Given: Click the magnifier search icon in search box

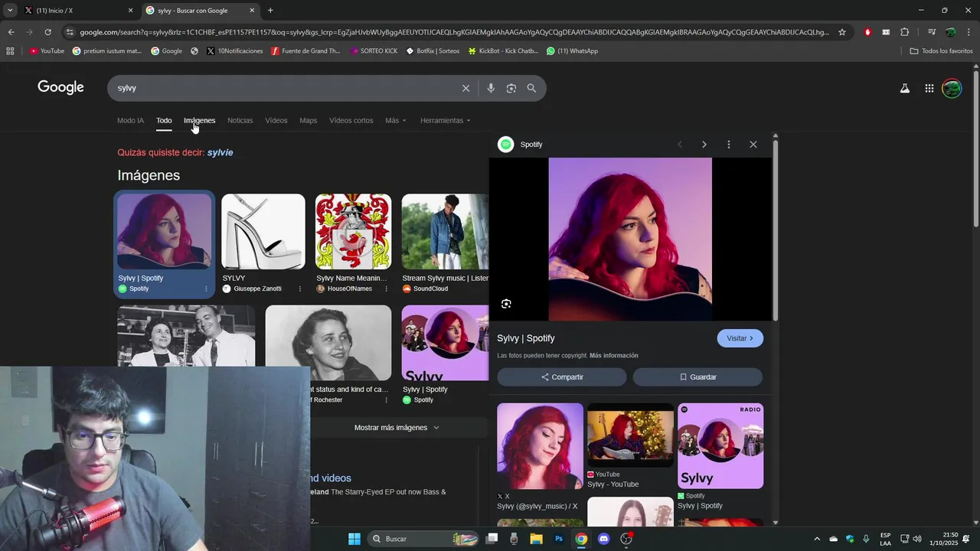Looking at the screenshot, I should coord(531,88).
